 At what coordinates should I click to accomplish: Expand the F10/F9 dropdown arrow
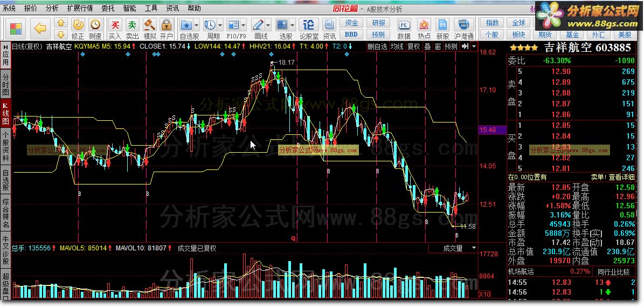coord(243,24)
